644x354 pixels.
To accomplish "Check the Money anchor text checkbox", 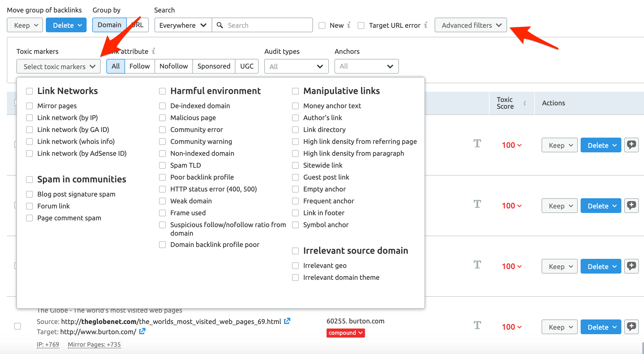I will [x=295, y=106].
